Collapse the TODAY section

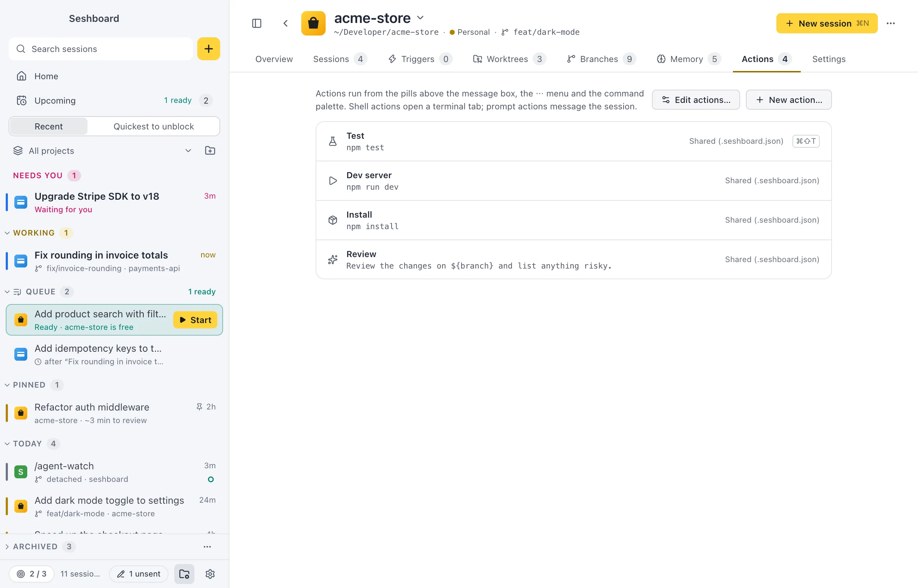[x=7, y=444]
